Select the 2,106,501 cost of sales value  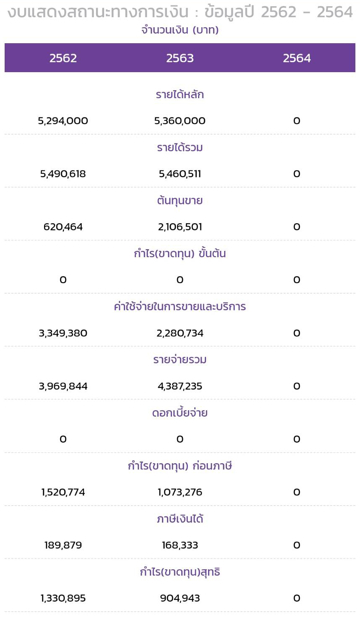pos(180,227)
